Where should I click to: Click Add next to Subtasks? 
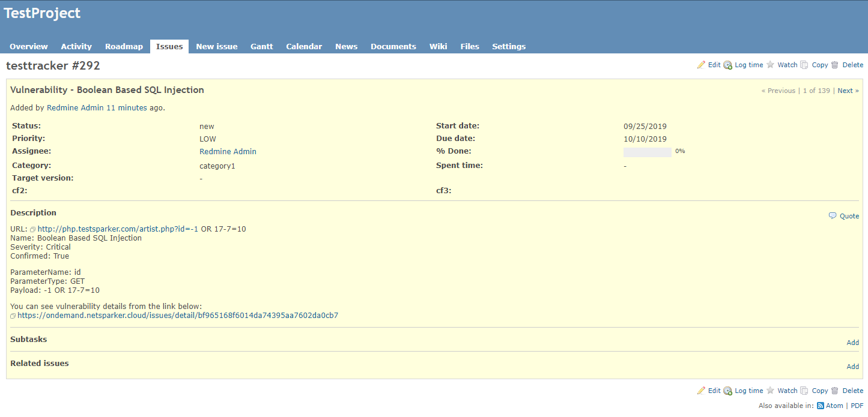[852, 342]
